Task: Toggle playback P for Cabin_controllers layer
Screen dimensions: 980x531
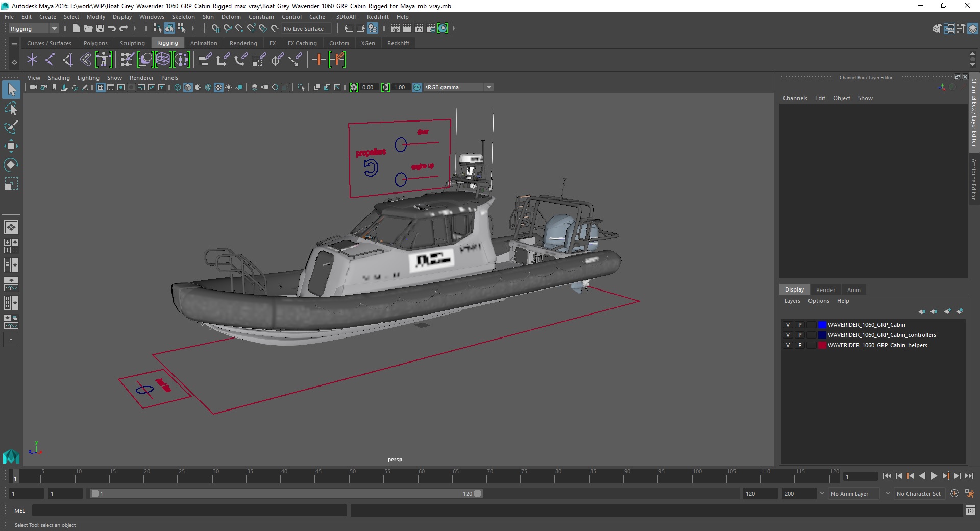Action: (800, 335)
